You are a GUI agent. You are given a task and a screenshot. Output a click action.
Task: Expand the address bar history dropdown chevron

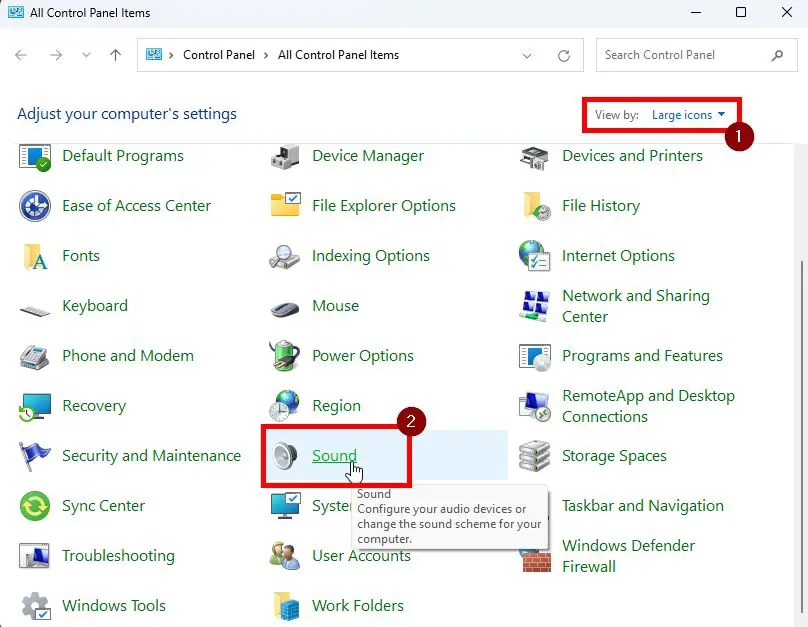pos(527,56)
